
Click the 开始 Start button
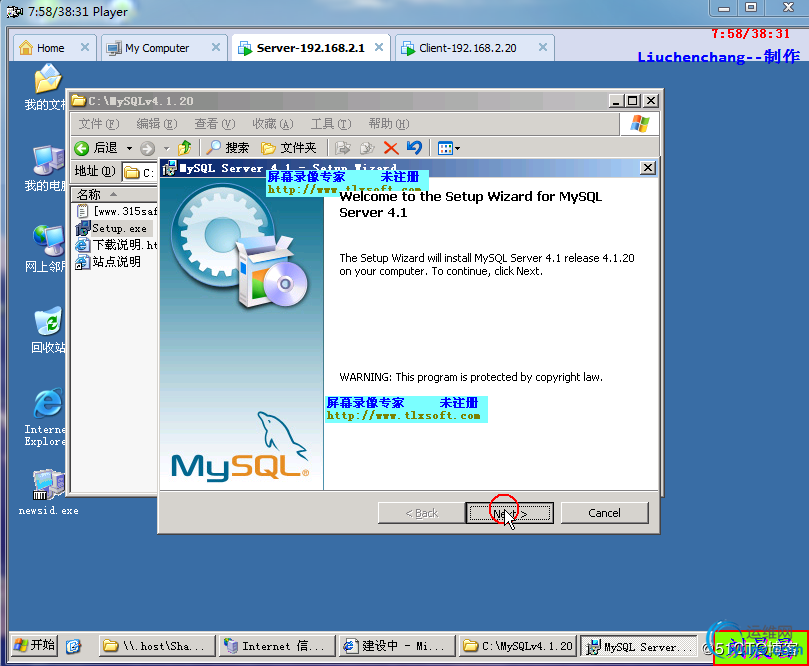[x=34, y=645]
